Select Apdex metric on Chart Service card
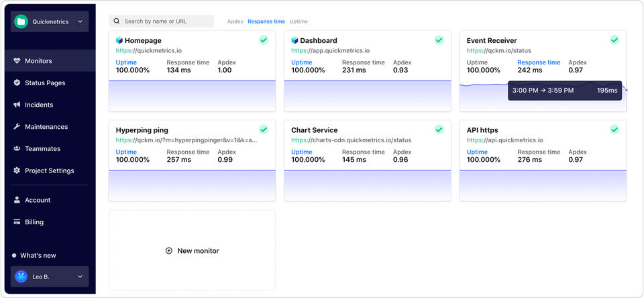Image resolution: width=644 pixels, height=298 pixels. coord(402,152)
